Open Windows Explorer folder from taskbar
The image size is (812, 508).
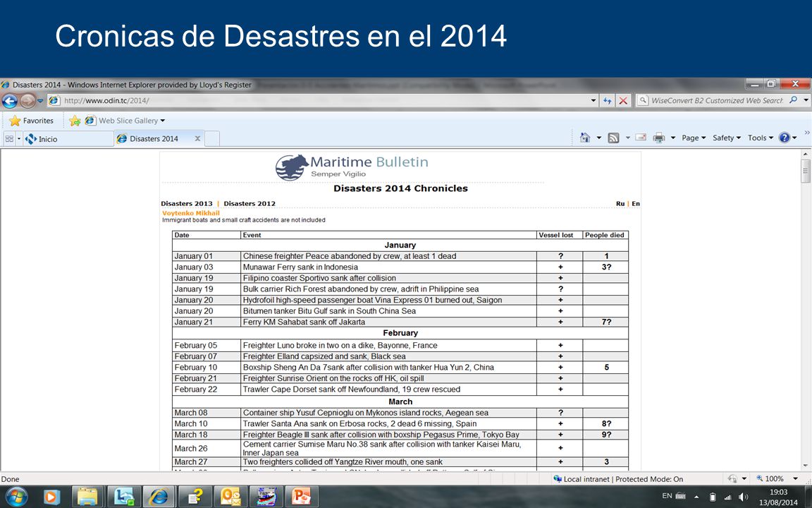87,497
